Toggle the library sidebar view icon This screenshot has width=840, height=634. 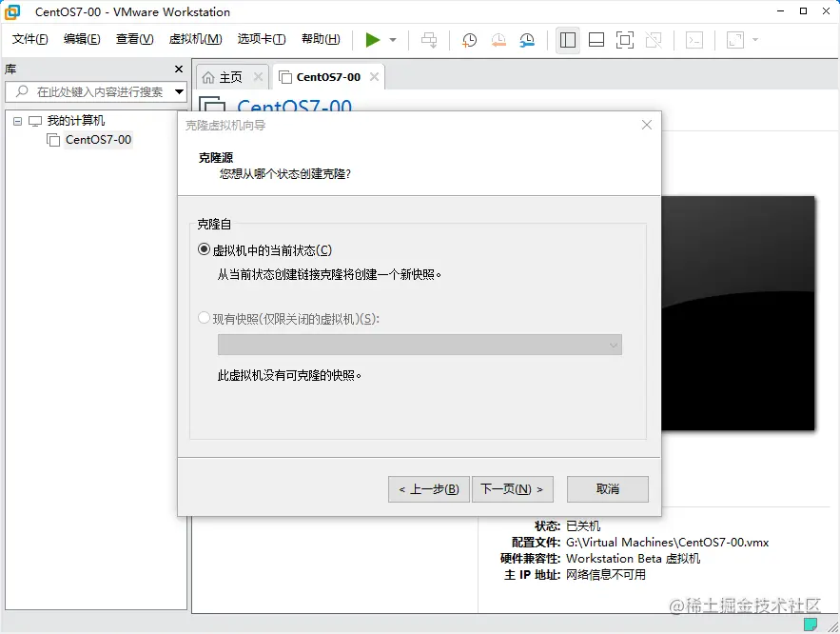568,40
